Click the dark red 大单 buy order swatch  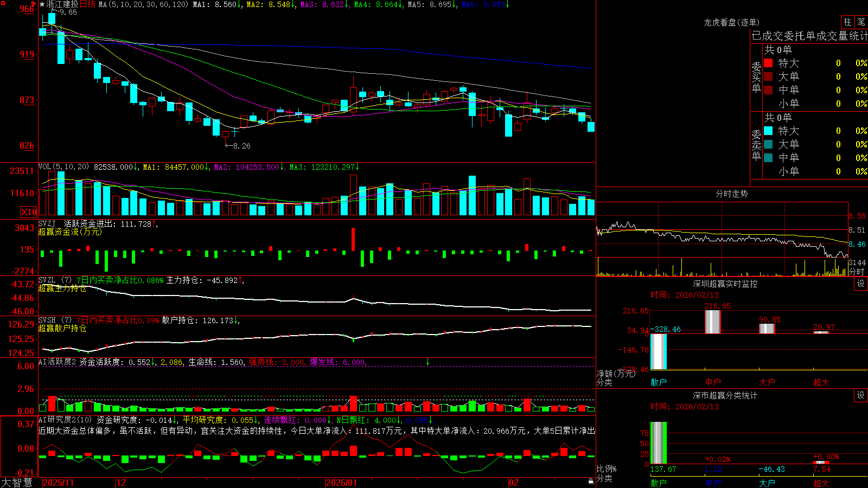(x=768, y=76)
